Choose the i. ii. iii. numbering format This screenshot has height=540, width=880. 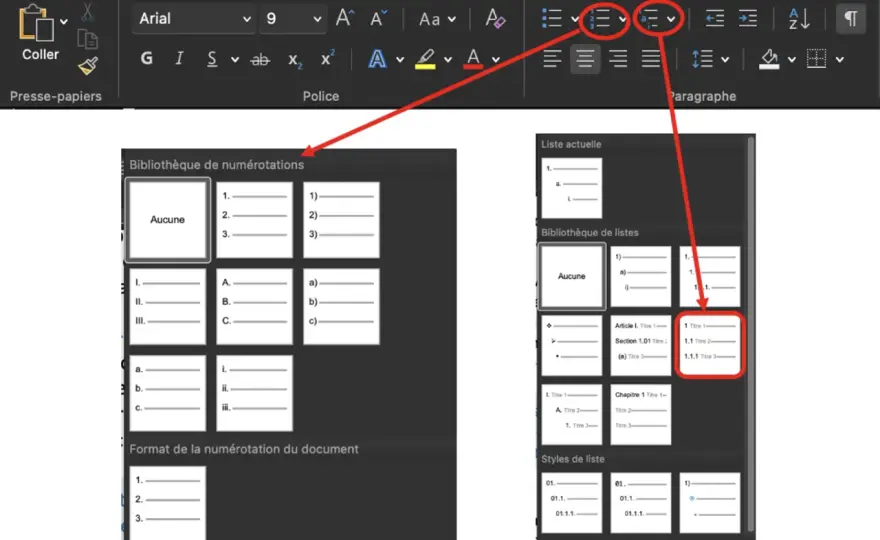click(254, 393)
